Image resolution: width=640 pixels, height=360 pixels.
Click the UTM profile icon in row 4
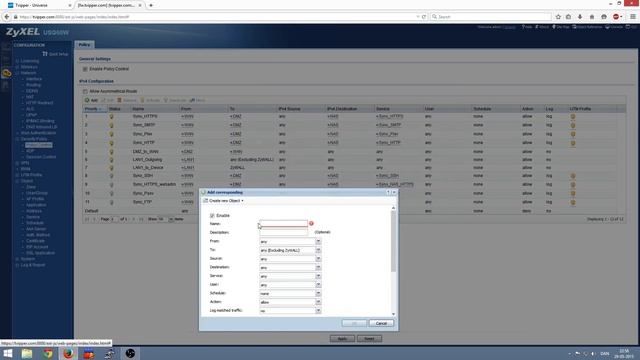(573, 143)
